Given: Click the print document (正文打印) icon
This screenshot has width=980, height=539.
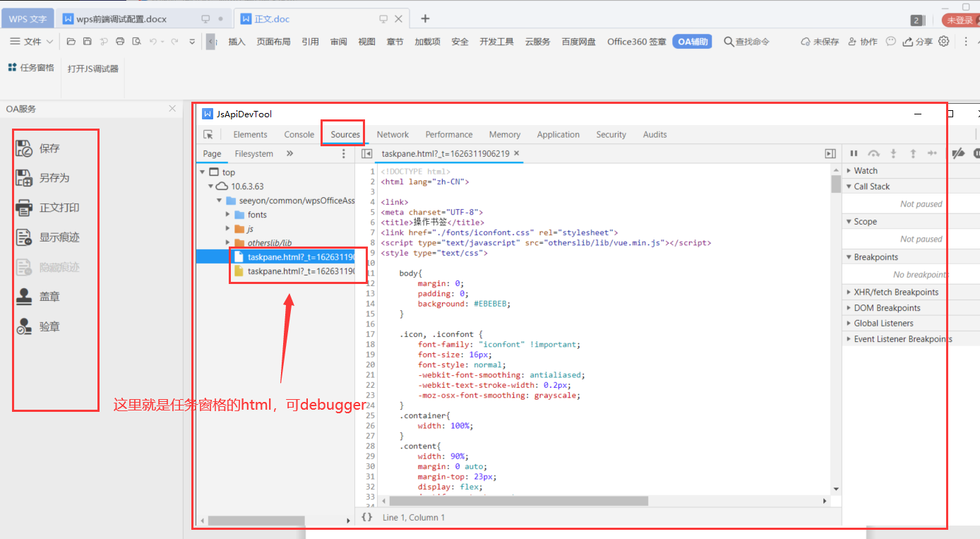Looking at the screenshot, I should (25, 208).
